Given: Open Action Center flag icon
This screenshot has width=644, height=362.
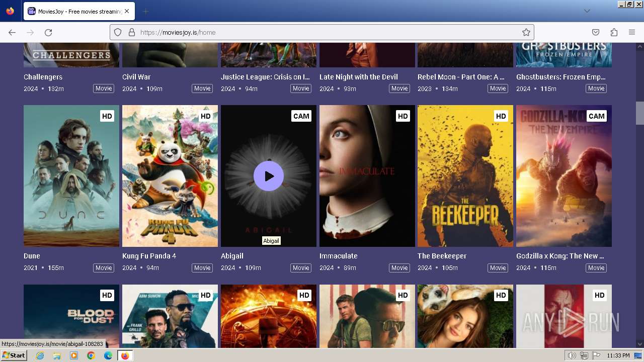Looking at the screenshot, I should click(596, 355).
